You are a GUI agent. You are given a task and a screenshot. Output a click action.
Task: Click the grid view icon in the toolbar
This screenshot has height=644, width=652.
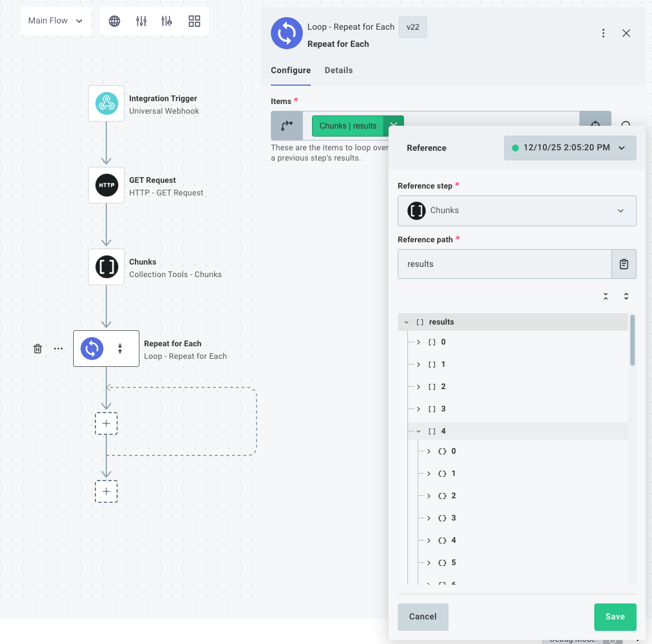coord(194,21)
